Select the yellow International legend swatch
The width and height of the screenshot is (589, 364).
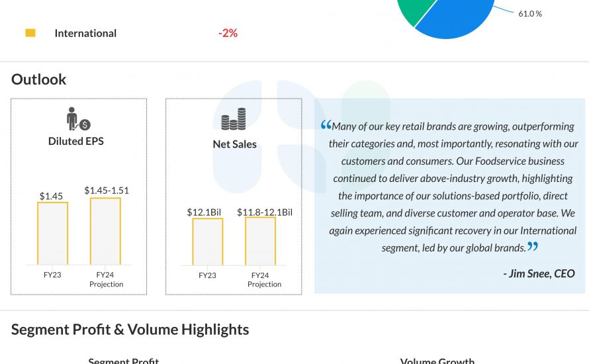coord(30,33)
